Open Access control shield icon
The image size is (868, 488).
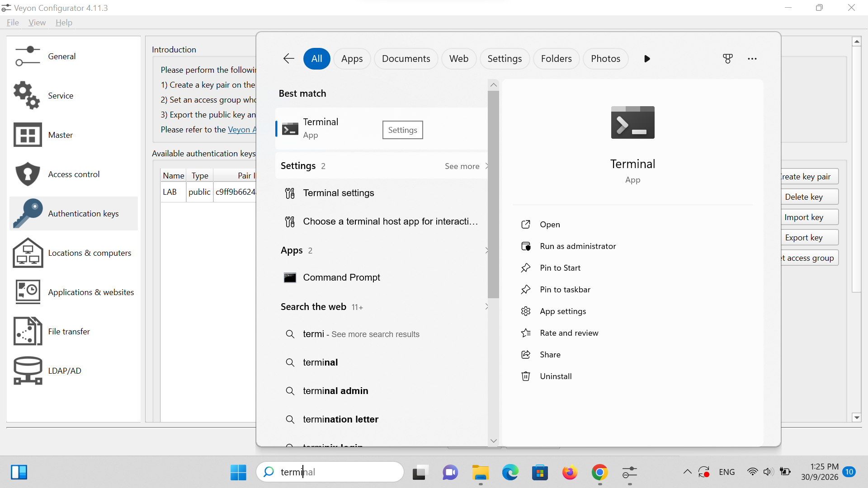pyautogui.click(x=28, y=174)
